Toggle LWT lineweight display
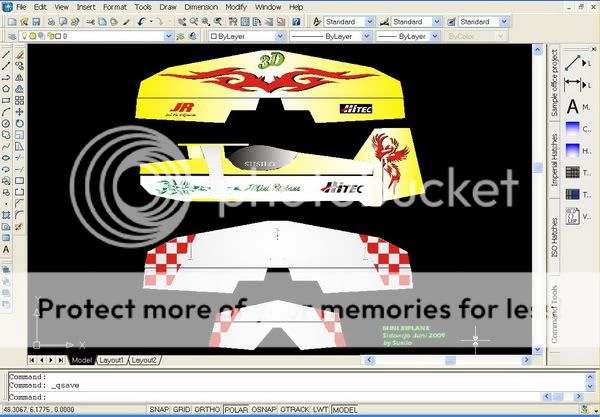Image resolution: width=600 pixels, height=417 pixels. [x=320, y=409]
